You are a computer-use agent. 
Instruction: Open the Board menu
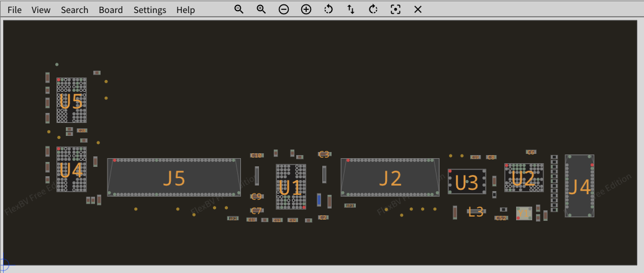(x=111, y=10)
